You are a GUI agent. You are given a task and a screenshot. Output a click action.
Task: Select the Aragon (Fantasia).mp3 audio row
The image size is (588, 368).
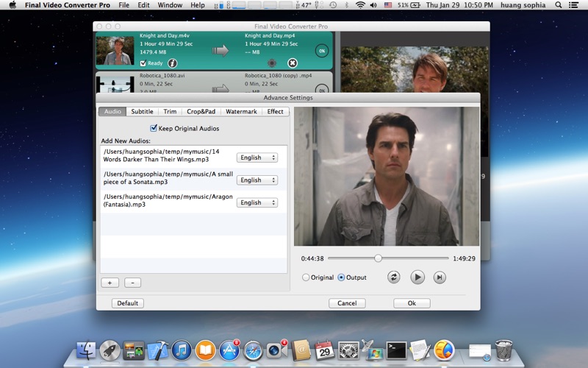[193, 202]
